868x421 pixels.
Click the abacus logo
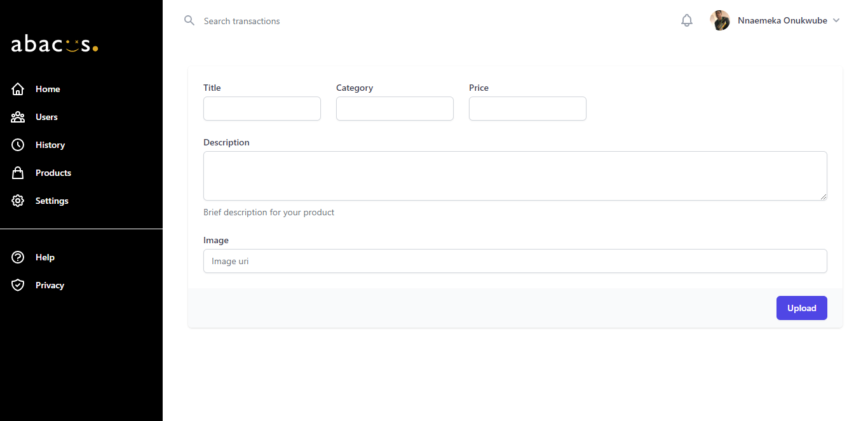coord(55,44)
